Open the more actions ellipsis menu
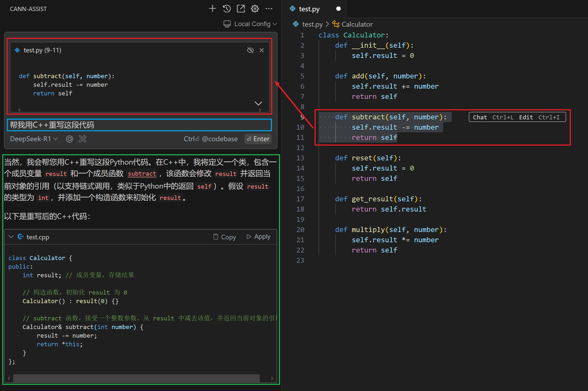This screenshot has width=588, height=391. (x=269, y=9)
